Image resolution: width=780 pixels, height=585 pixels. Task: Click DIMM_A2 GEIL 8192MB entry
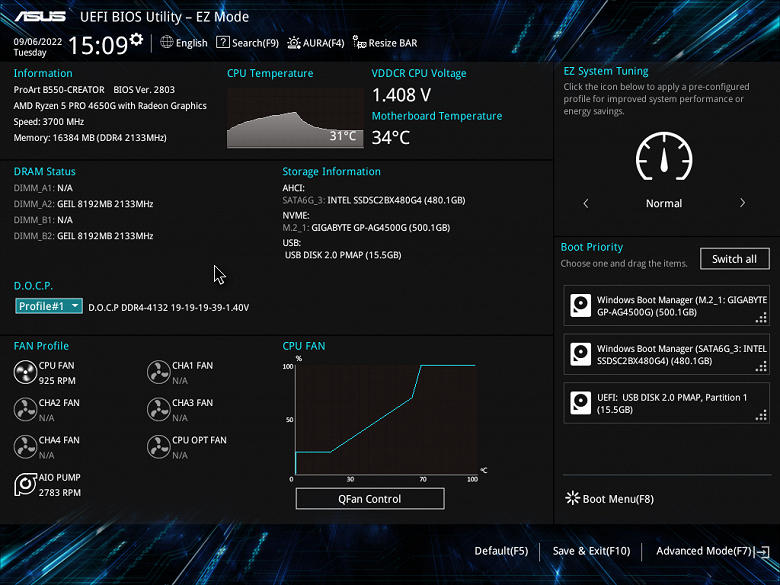click(x=83, y=203)
